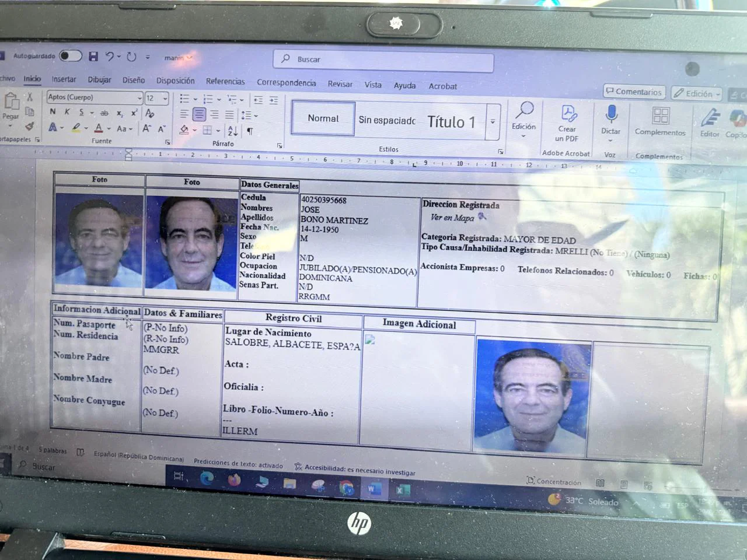
Task: Toggle the Autoguardado switch
Action: pyautogui.click(x=71, y=56)
